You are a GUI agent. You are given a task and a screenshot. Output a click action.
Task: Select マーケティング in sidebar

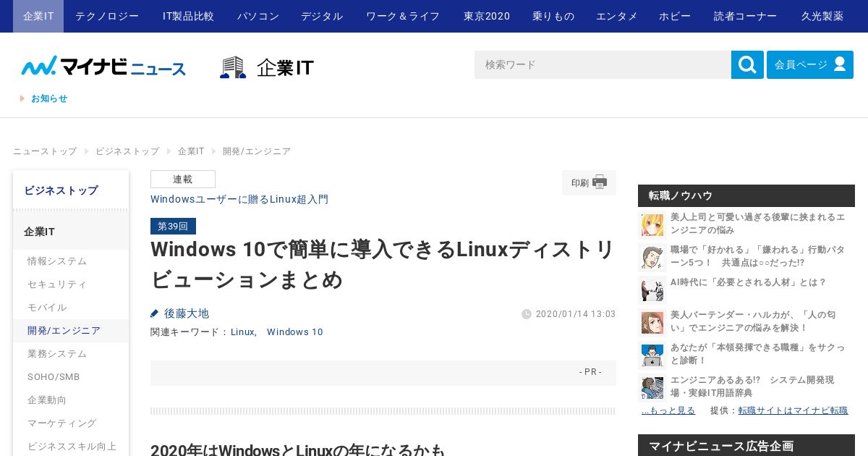(71, 423)
